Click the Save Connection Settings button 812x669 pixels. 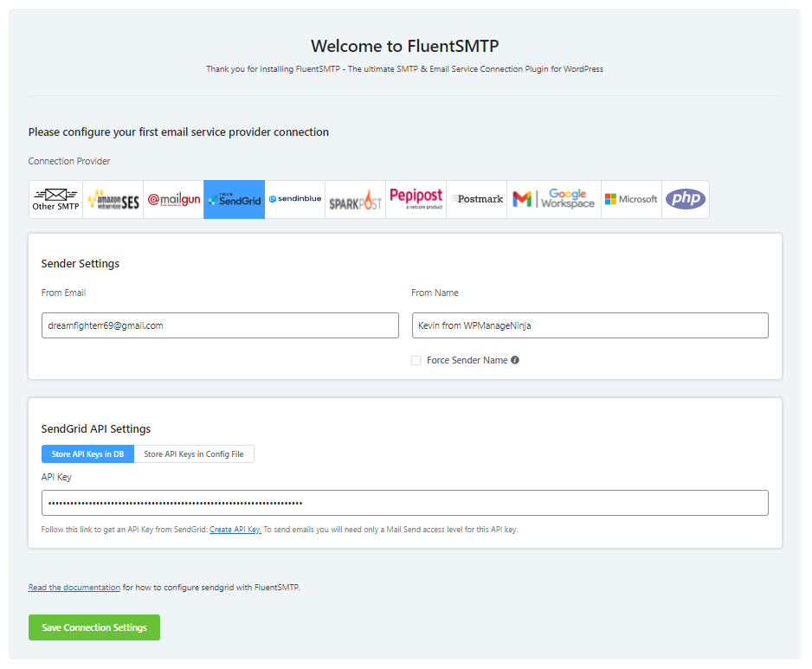tap(93, 627)
